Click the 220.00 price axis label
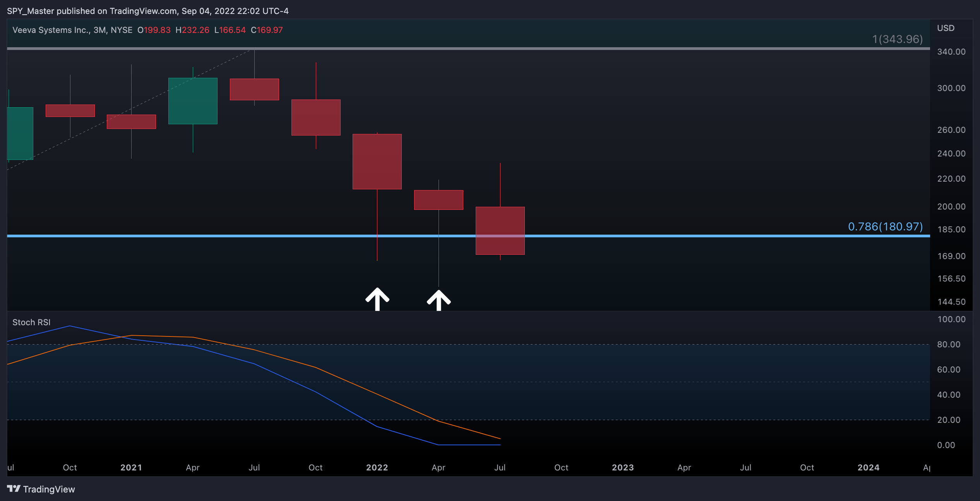This screenshot has width=980, height=501. point(951,179)
